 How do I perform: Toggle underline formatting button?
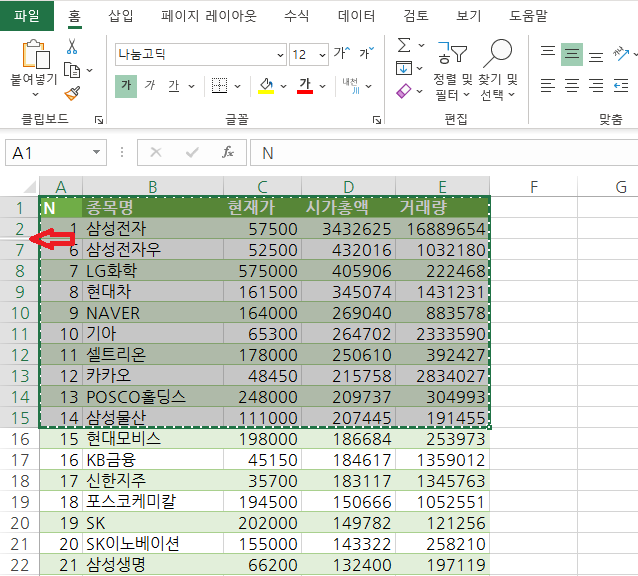(174, 86)
